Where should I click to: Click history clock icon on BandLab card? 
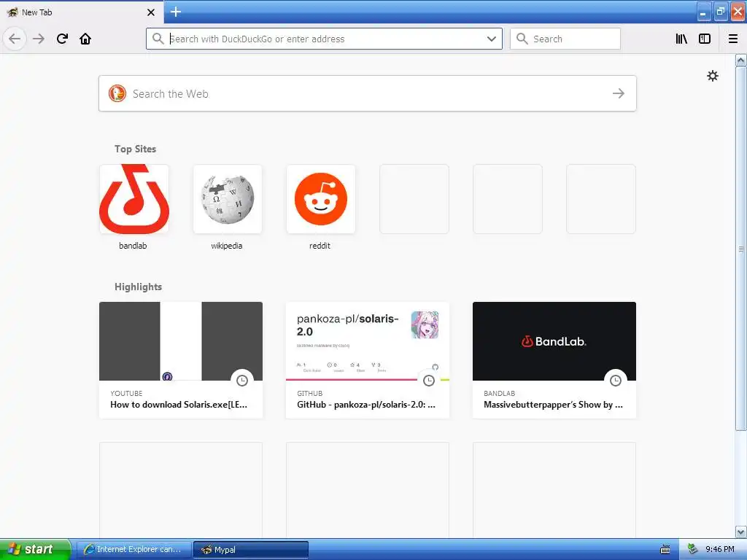point(616,381)
